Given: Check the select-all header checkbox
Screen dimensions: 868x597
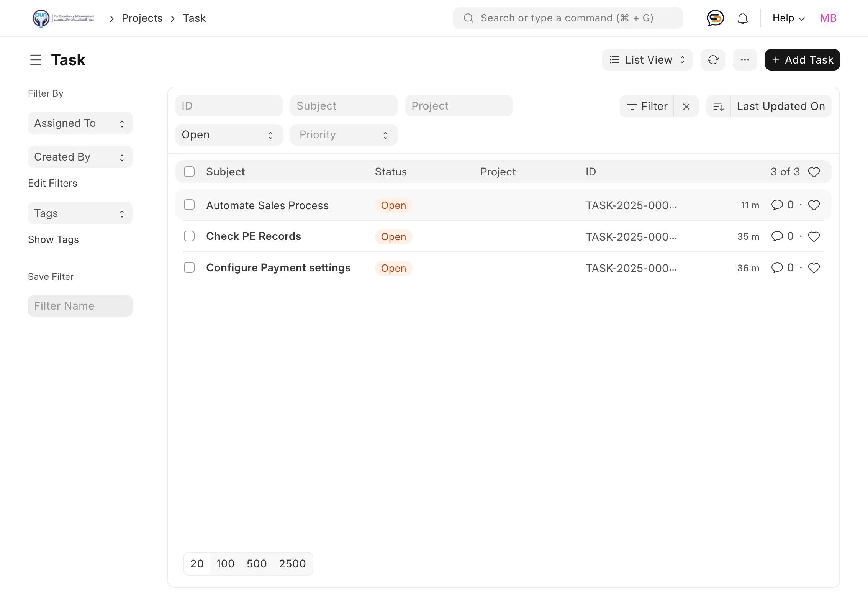Looking at the screenshot, I should coord(189,172).
